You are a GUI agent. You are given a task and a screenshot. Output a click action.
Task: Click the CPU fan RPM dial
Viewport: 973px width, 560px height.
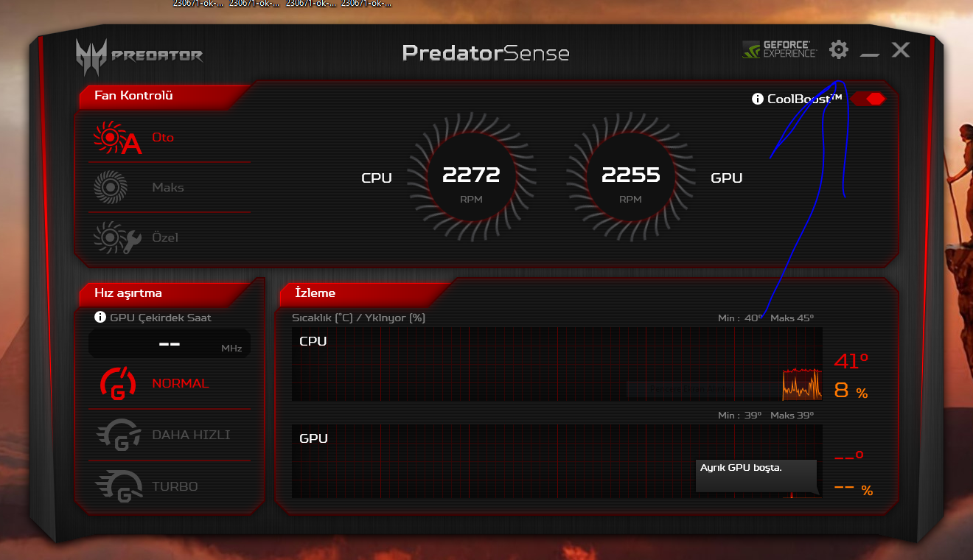click(470, 178)
